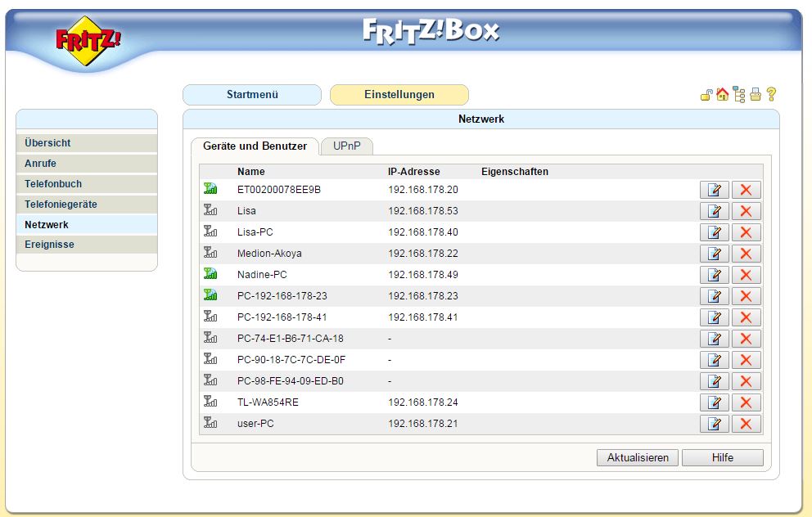The height and width of the screenshot is (517, 812).
Task: Edit the PC-98-FE-94-09-ED-B0 entry
Action: 714,381
